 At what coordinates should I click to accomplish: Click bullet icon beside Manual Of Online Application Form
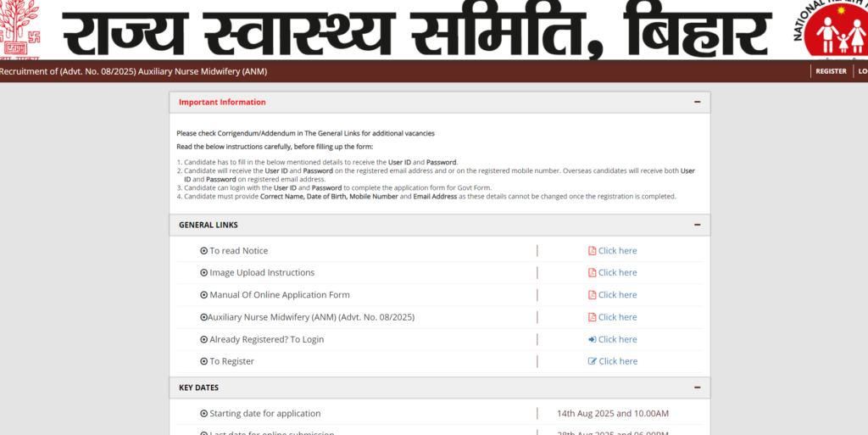pyautogui.click(x=203, y=295)
